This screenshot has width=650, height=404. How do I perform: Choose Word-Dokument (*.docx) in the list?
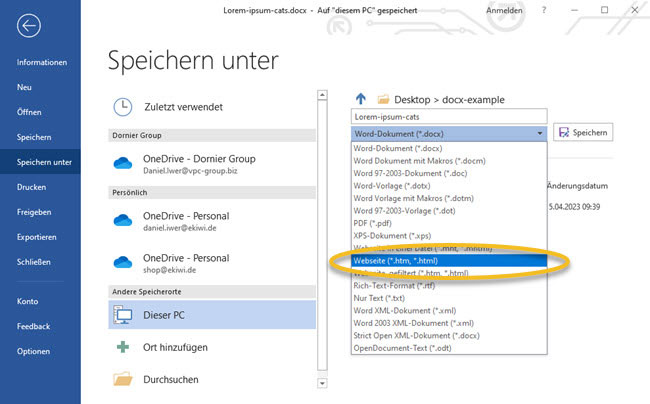449,148
